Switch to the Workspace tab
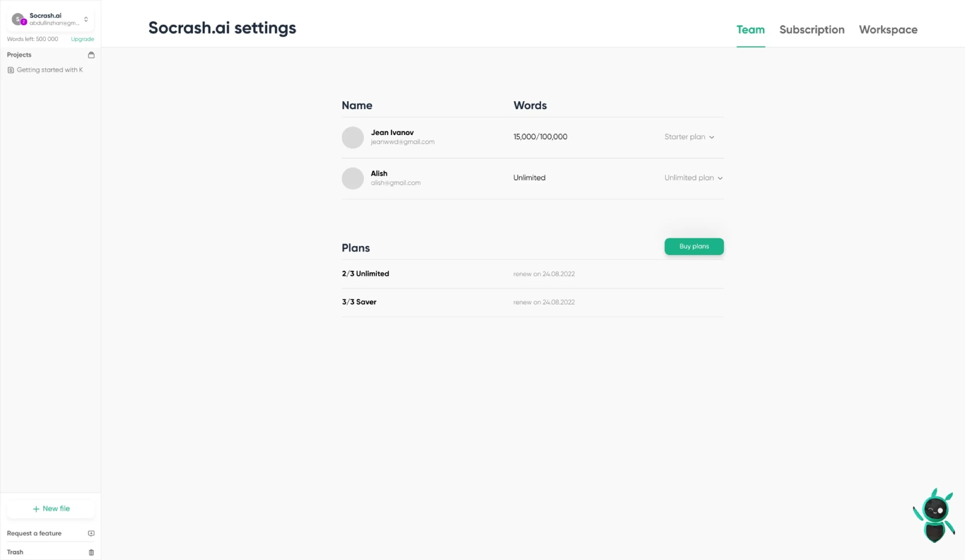The width and height of the screenshot is (965, 560). pyautogui.click(x=888, y=30)
